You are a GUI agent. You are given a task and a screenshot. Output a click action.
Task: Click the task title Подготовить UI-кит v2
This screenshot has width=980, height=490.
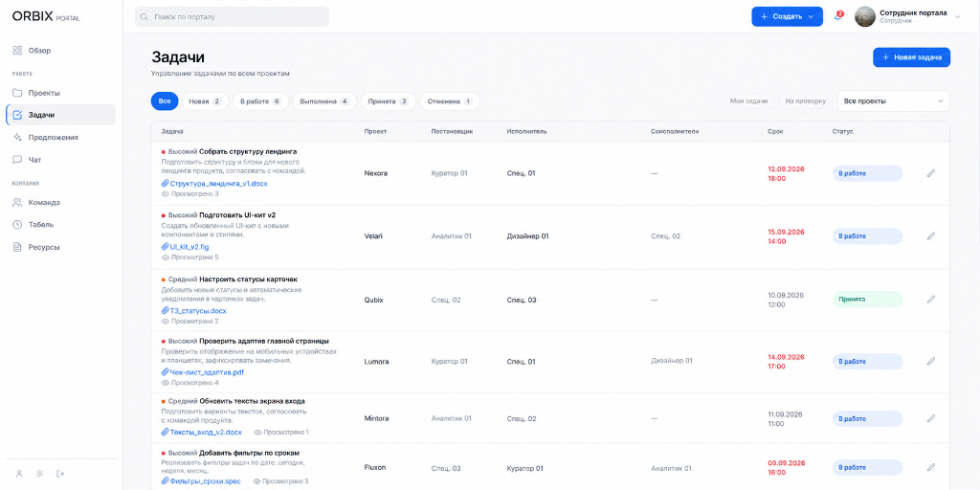point(237,215)
